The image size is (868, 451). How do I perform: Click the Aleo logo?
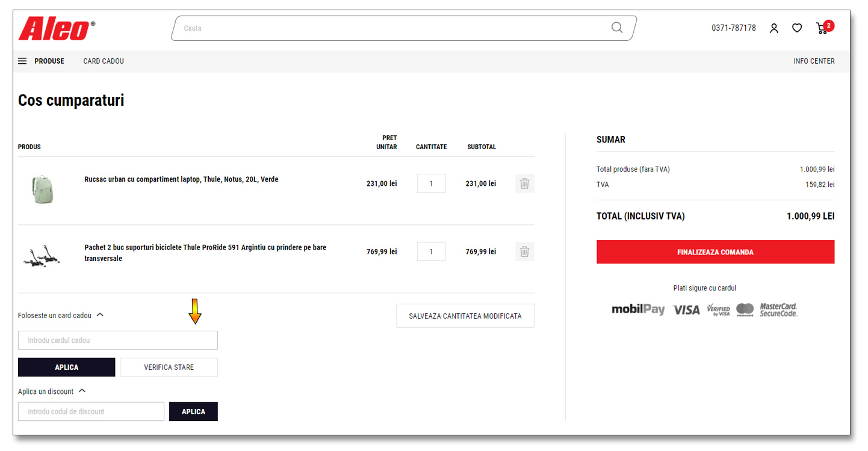[x=56, y=28]
